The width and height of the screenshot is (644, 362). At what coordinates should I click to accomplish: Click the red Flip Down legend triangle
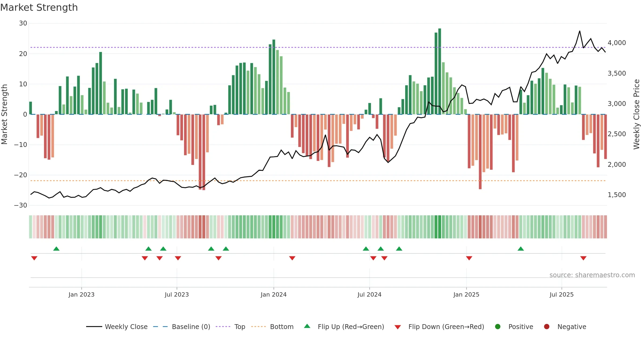tap(398, 327)
